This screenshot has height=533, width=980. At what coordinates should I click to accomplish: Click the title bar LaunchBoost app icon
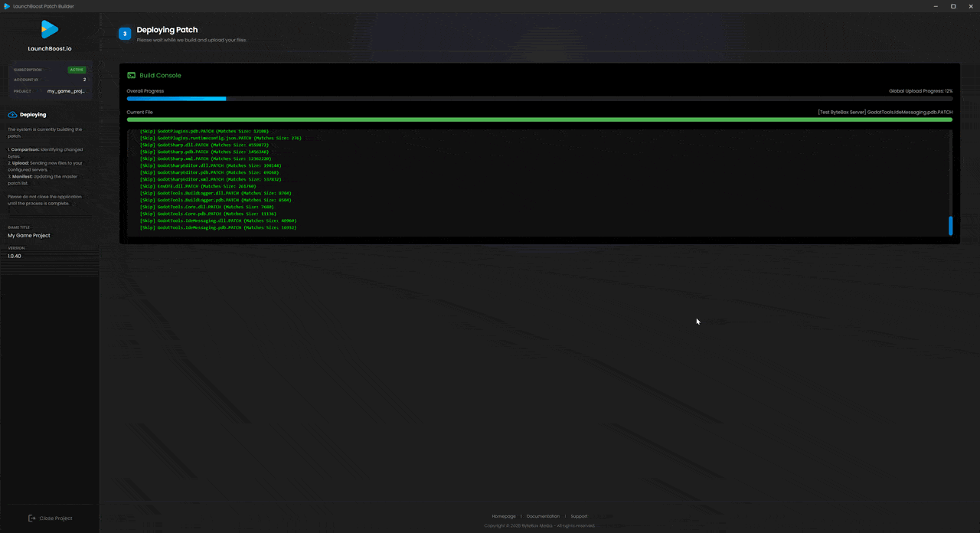[7, 6]
